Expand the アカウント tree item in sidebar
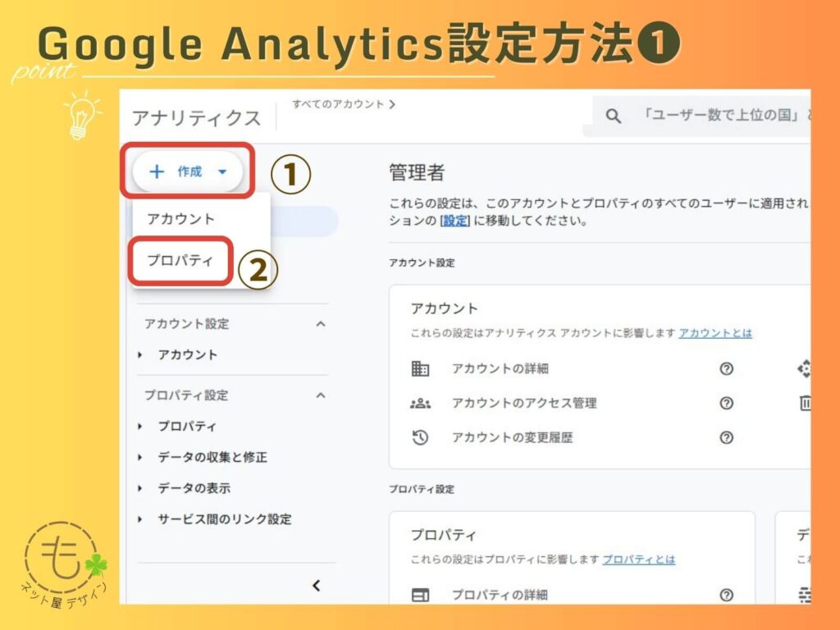The height and width of the screenshot is (630, 840). tap(139, 354)
